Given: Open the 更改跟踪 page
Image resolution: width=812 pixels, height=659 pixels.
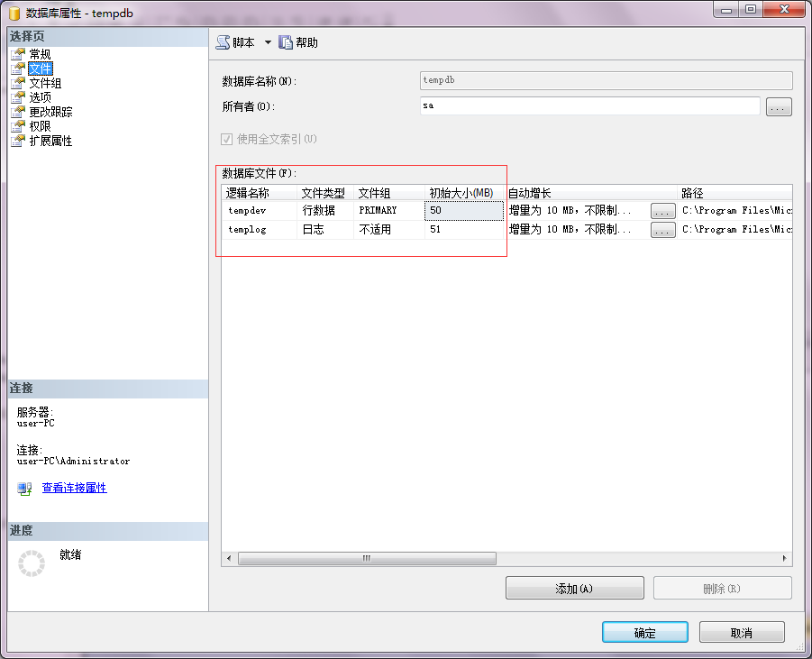Looking at the screenshot, I should [x=50, y=112].
